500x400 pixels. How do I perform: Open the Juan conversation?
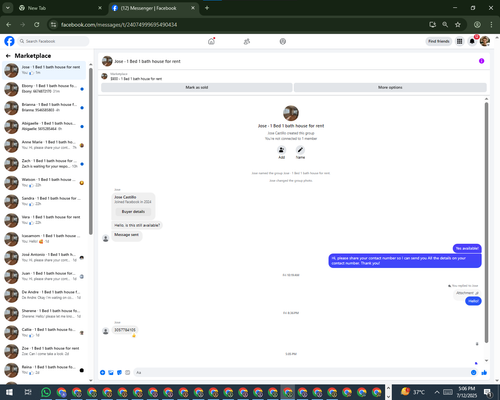click(x=44, y=276)
